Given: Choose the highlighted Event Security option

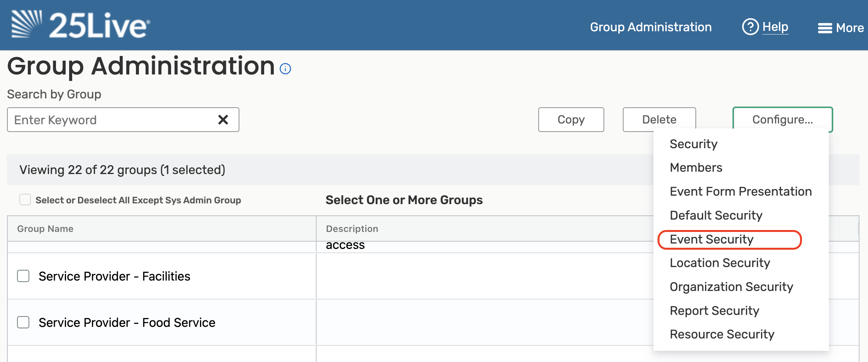Looking at the screenshot, I should pyautogui.click(x=712, y=239).
